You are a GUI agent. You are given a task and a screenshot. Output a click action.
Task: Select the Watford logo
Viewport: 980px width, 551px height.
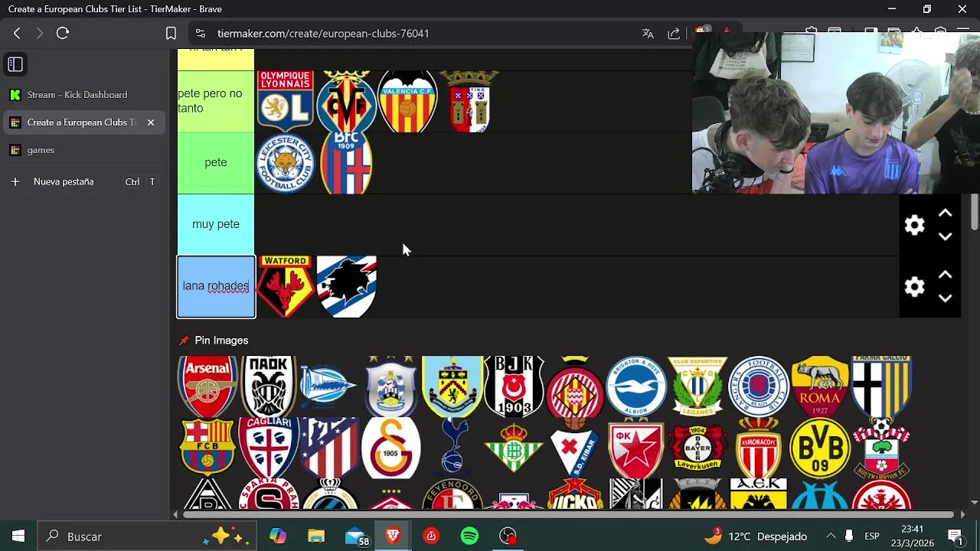tap(285, 286)
